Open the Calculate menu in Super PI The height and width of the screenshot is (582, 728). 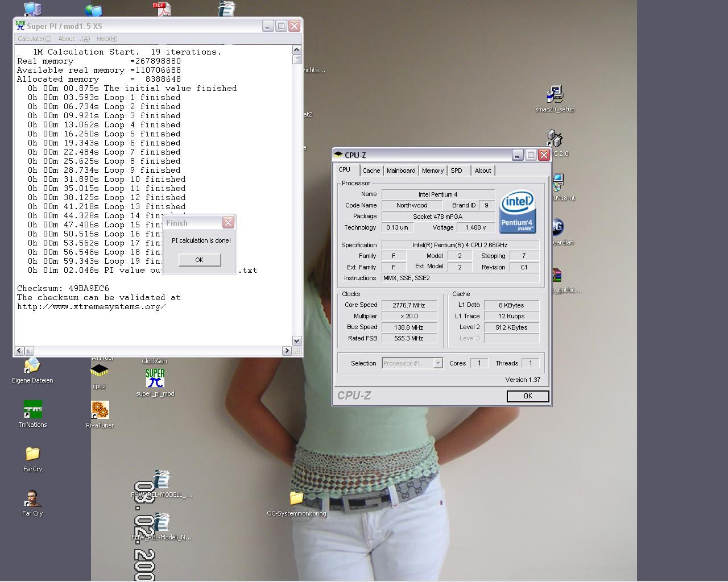[x=34, y=39]
